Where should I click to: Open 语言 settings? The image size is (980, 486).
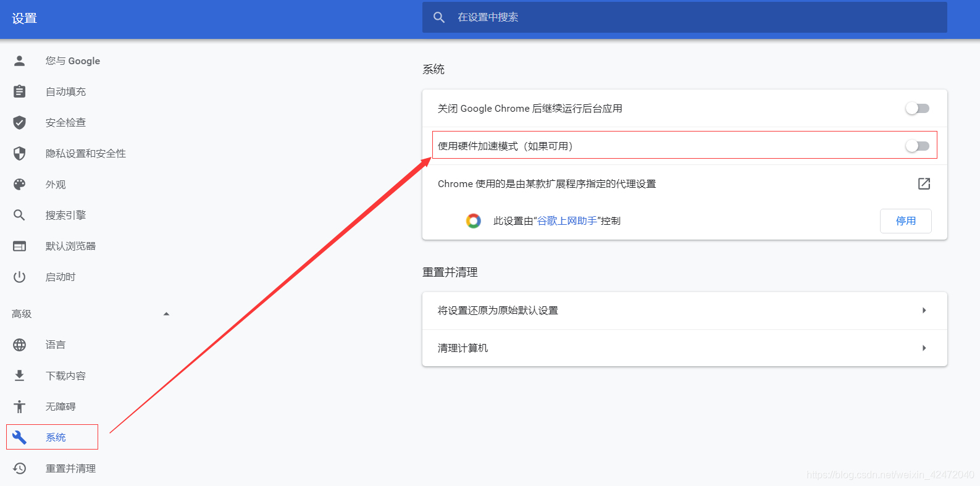56,345
